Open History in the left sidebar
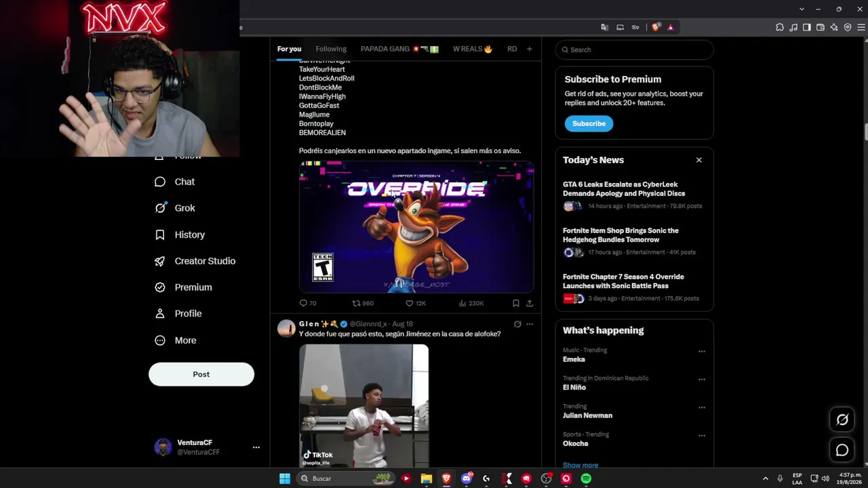Image resolution: width=868 pixels, height=488 pixels. click(x=180, y=235)
